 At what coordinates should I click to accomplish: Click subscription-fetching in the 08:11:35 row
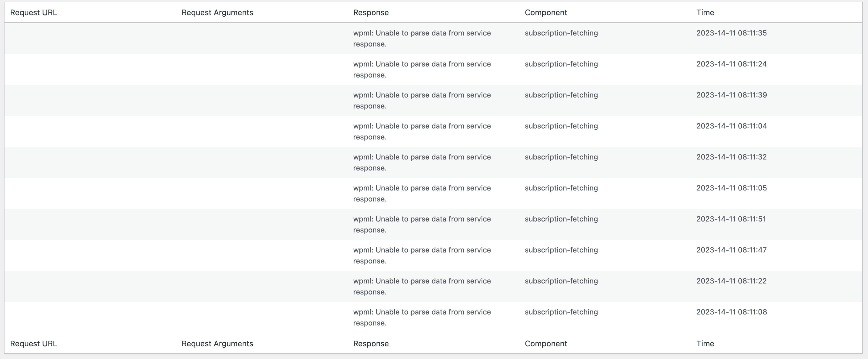tap(561, 33)
